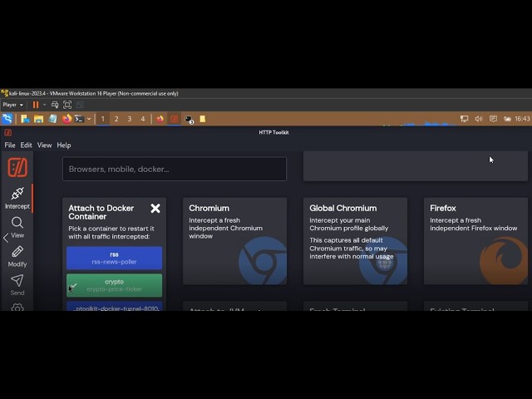Switch to workspace 2
532x399 pixels.
tap(116, 119)
